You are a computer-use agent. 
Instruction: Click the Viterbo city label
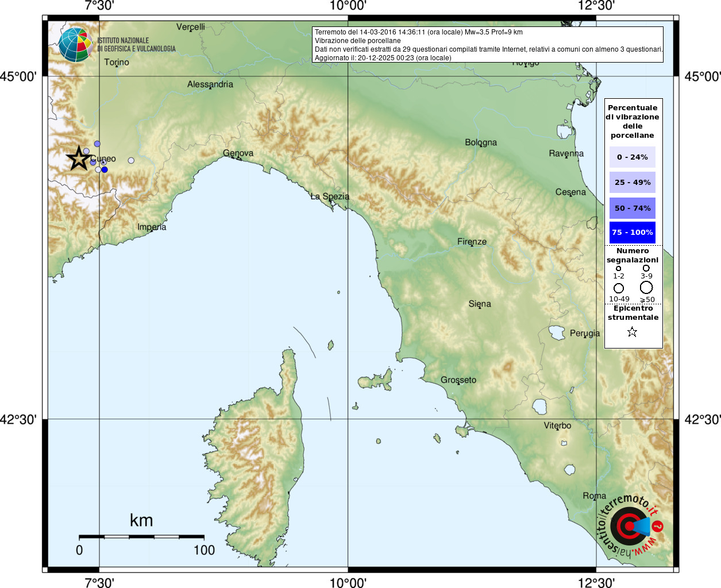pos(557,425)
